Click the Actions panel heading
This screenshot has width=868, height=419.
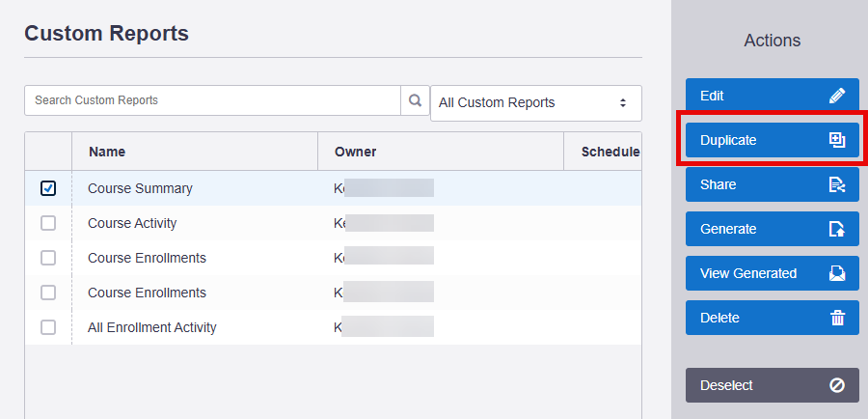772,41
